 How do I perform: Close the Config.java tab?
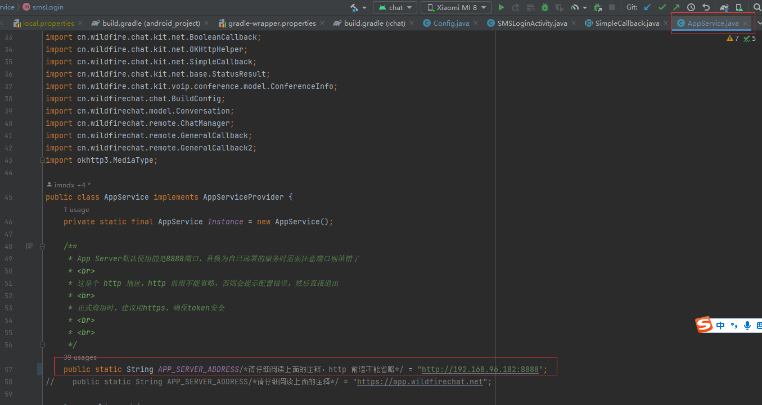(476, 23)
